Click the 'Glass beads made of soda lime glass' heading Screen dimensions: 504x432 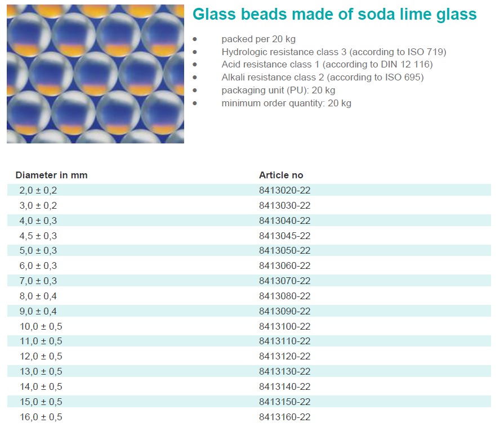[x=334, y=15]
